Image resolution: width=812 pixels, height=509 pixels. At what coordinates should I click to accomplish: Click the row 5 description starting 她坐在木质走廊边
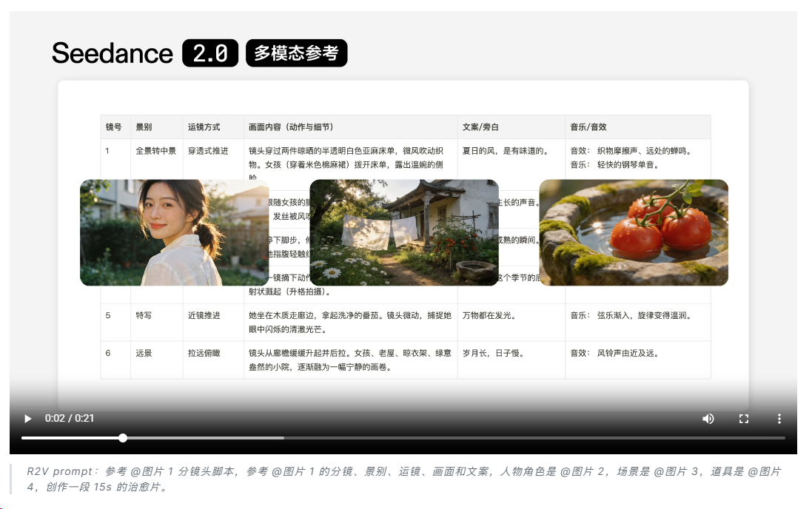(x=350, y=322)
